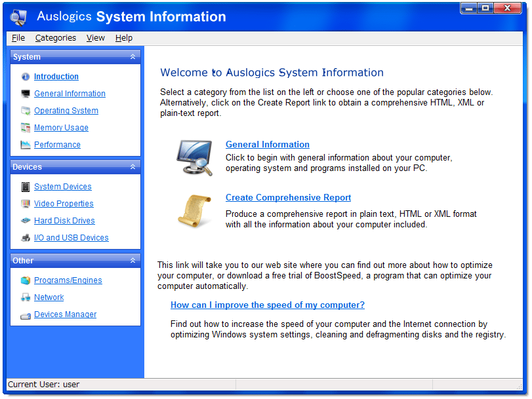
Task: Collapse the Other panel
Action: (133, 260)
